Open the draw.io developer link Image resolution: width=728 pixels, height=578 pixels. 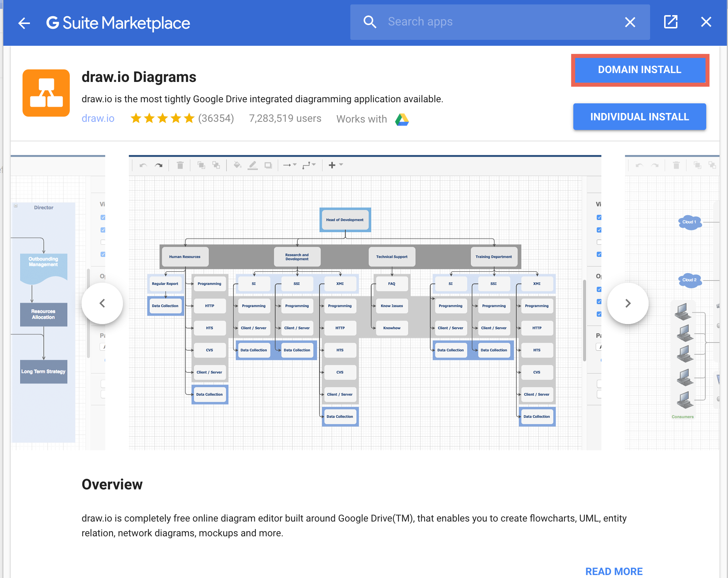[x=98, y=118]
